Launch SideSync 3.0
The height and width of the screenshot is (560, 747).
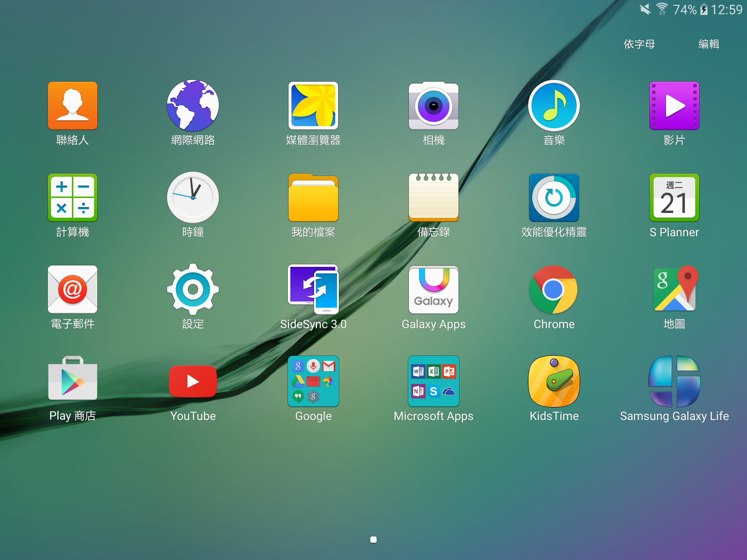click(313, 289)
